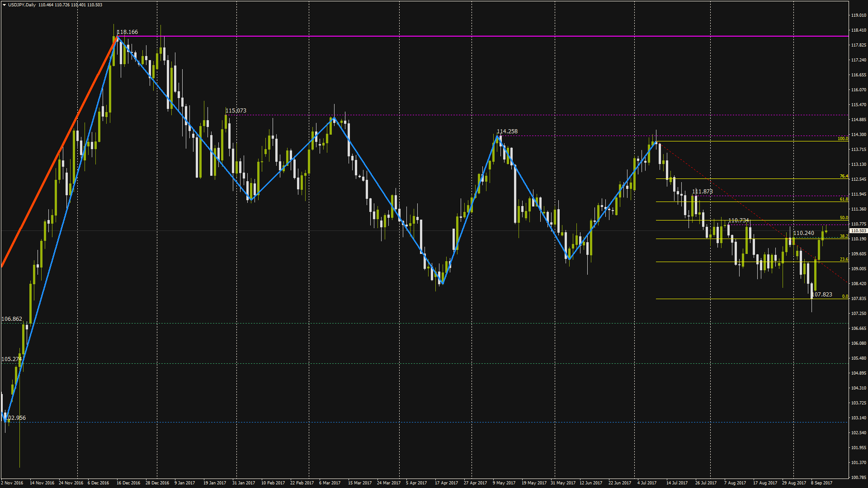Click the 104.310 price scale value

(859, 388)
